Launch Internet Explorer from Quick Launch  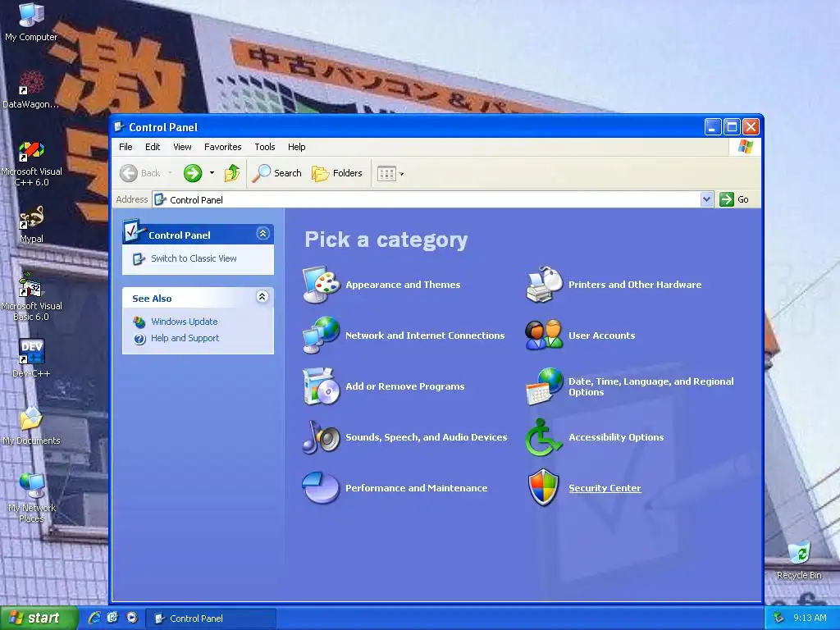[94, 618]
